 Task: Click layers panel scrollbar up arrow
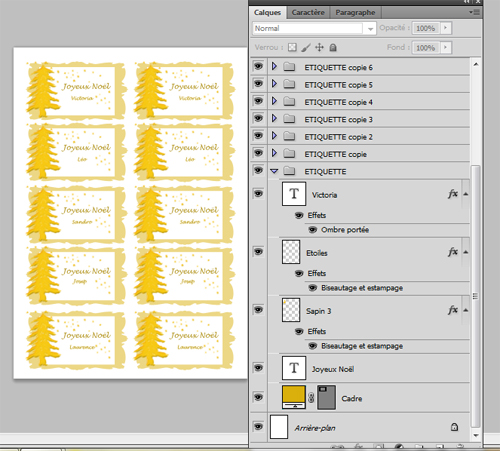(476, 64)
